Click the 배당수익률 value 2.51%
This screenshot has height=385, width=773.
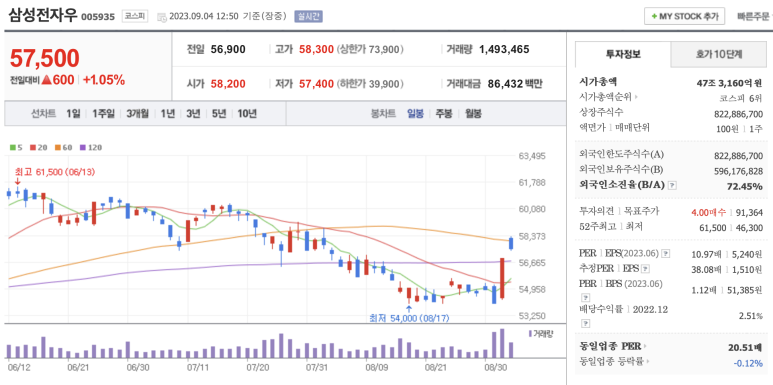pos(751,316)
